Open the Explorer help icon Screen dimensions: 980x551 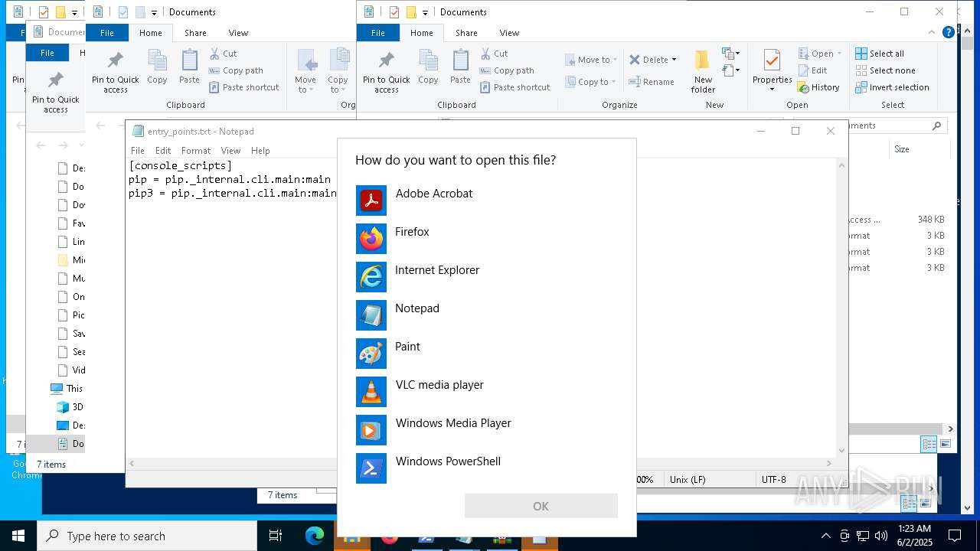[949, 32]
